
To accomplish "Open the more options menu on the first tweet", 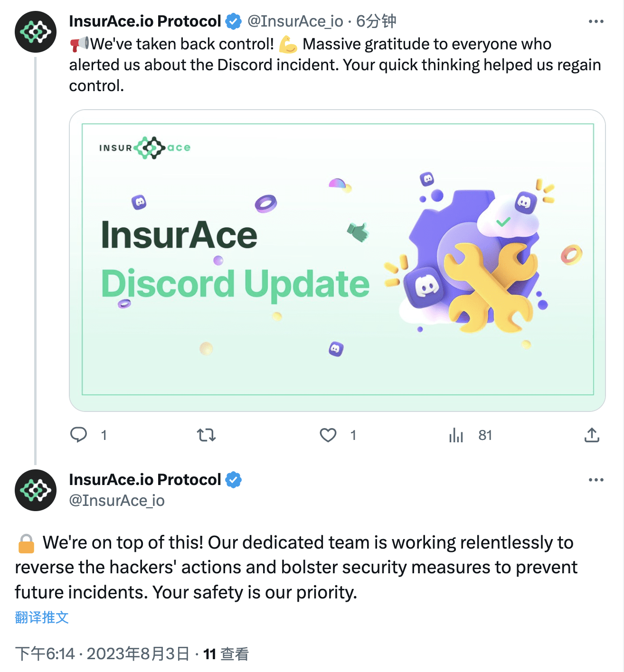I will tap(596, 21).
